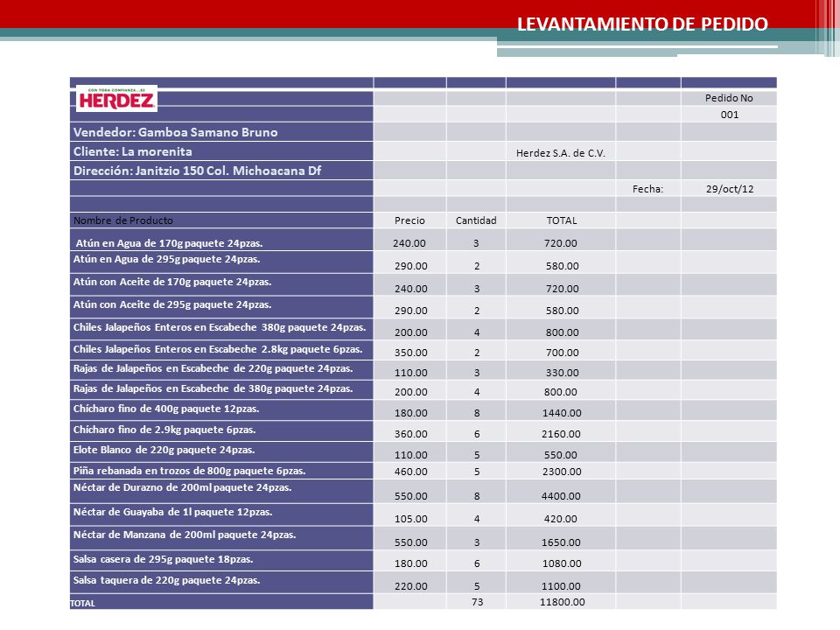Select Chícharo fino de 400g paquete 12pzas
This screenshot has height=630, width=840.
click(166, 409)
